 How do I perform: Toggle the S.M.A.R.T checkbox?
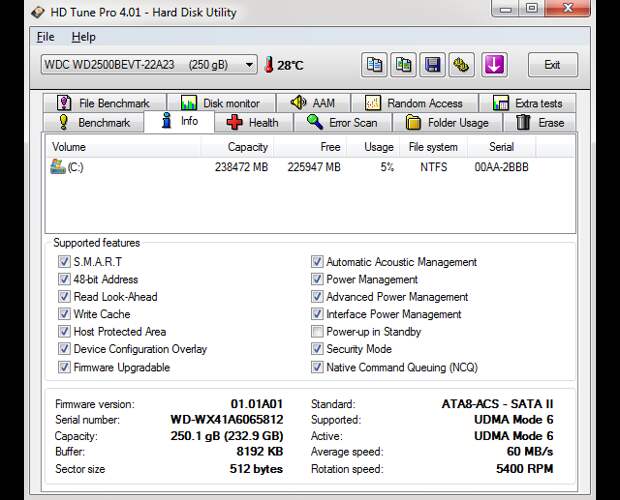coord(64,261)
